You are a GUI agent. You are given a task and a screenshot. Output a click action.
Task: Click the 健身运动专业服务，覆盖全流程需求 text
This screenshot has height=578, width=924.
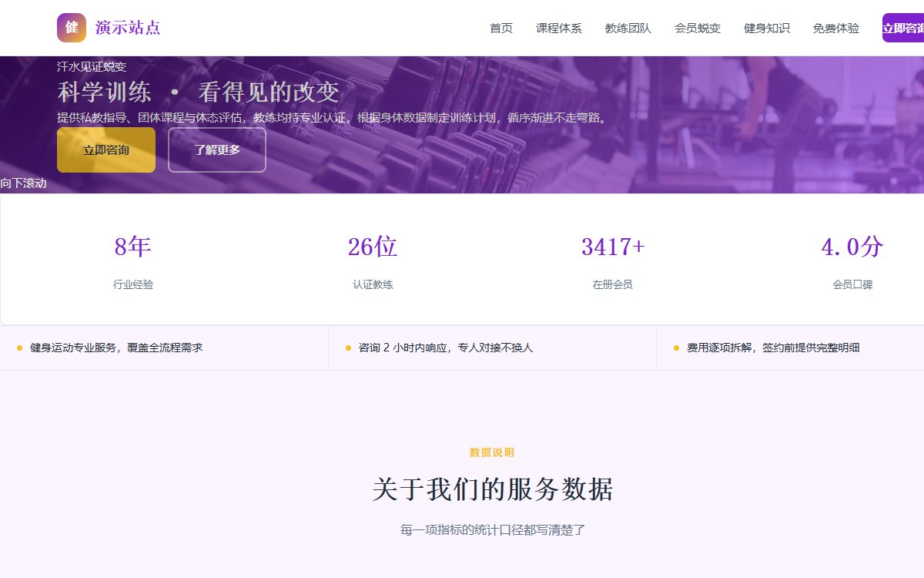116,348
